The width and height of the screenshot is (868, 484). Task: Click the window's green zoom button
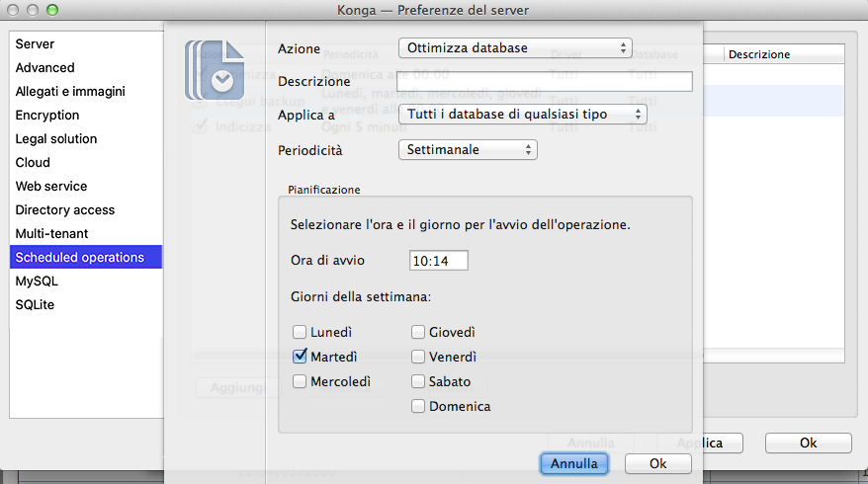tap(52, 11)
